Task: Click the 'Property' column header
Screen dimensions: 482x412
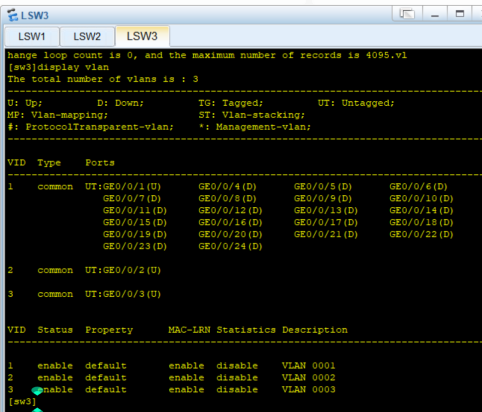Action: 109,330
